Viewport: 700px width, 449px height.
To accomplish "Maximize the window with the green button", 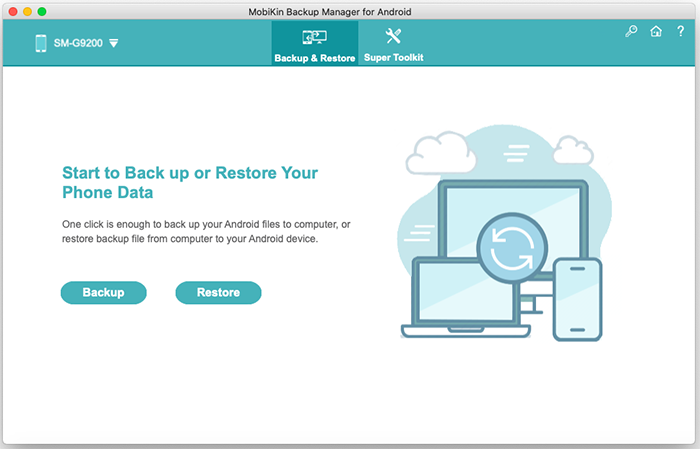I will click(42, 12).
